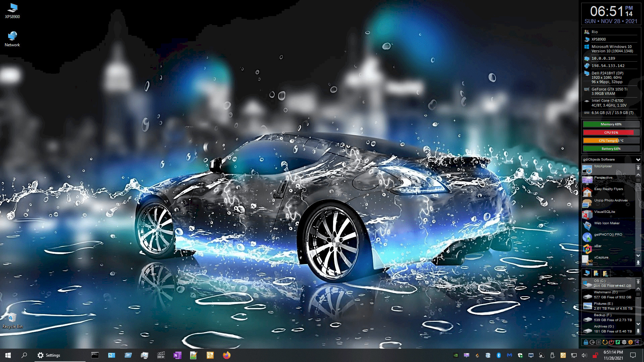Viewport: 644px width, 362px height.
Task: Toggle the pause icon in sidebar toolbar
Action: coord(598,342)
